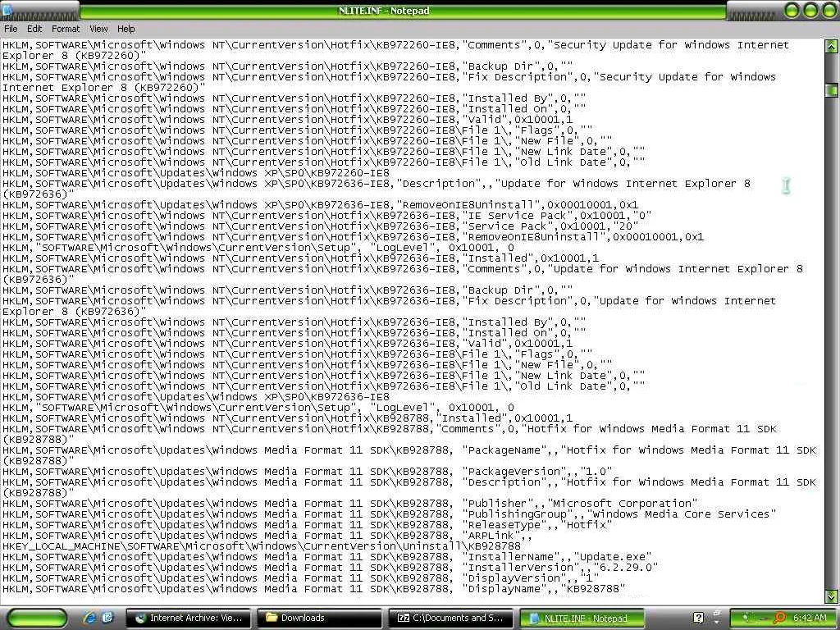Open the Edit menu
Screen dimensions: 840x630
(34, 29)
